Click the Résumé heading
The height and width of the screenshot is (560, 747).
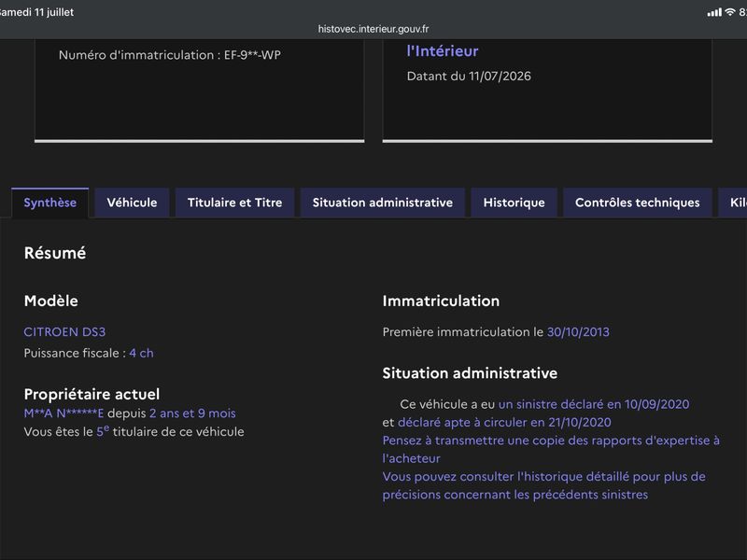pyautogui.click(x=55, y=253)
